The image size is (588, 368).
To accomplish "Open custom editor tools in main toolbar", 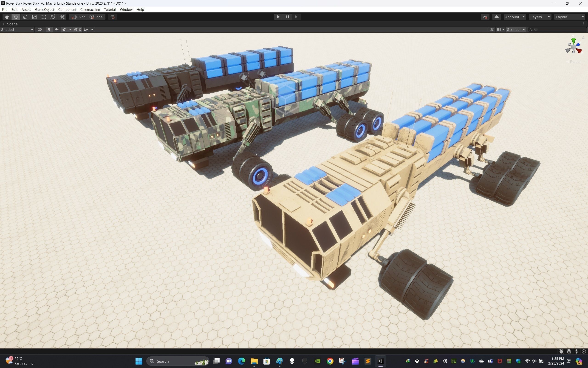I will click(62, 17).
